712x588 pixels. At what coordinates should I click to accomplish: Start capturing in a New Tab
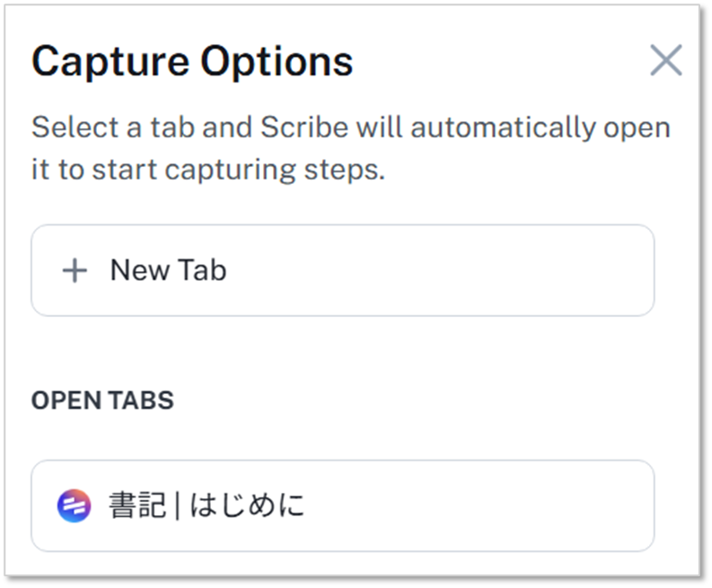[342, 270]
